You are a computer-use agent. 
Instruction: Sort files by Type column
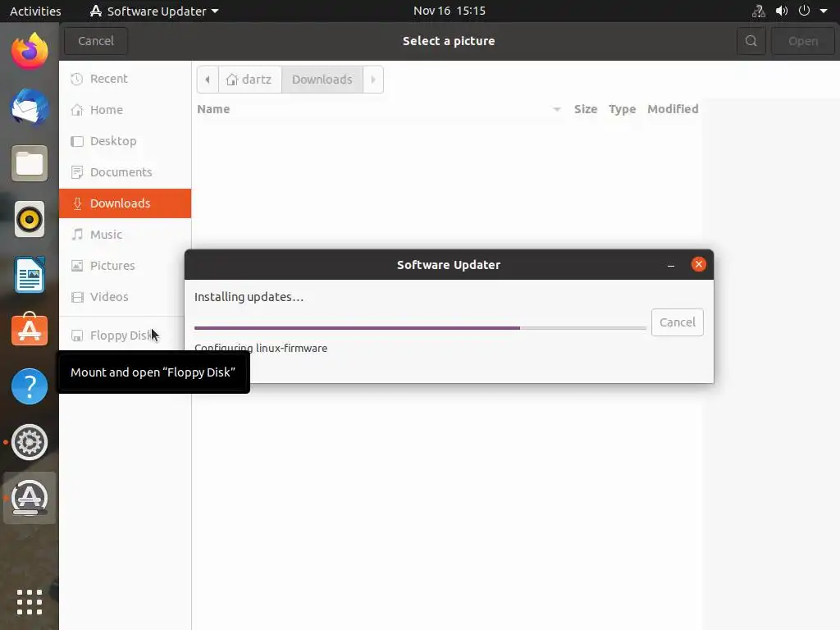coord(622,109)
